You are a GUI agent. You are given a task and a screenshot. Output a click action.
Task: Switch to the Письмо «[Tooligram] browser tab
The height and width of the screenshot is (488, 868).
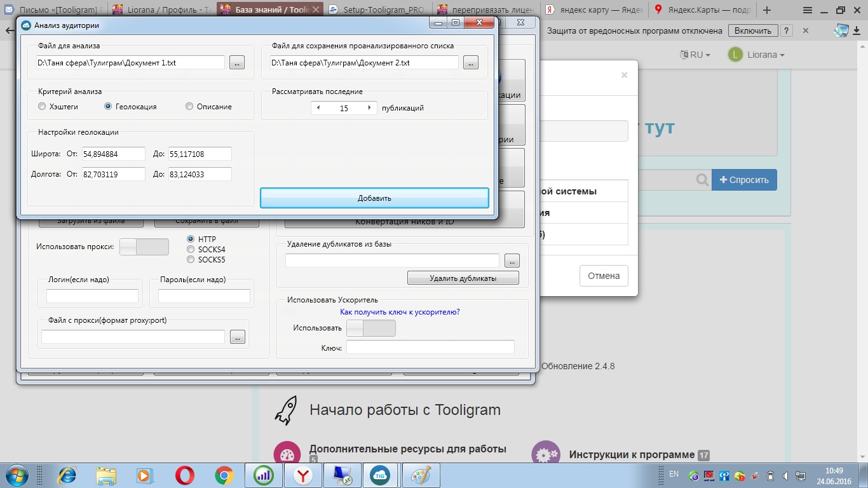coord(54,10)
